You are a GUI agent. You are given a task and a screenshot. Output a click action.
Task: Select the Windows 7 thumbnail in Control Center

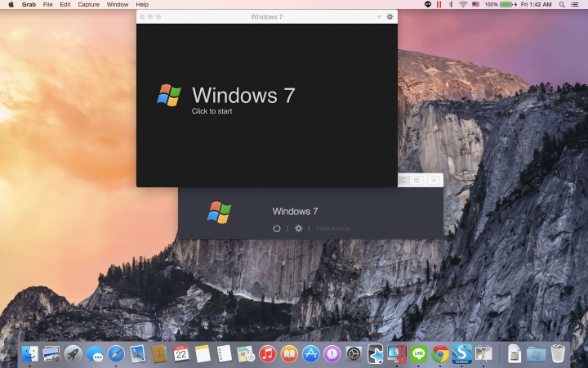point(220,213)
